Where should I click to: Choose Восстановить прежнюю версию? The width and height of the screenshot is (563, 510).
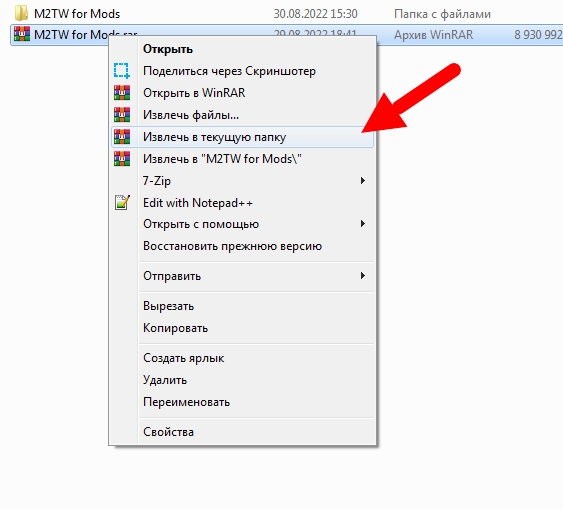coord(232,246)
